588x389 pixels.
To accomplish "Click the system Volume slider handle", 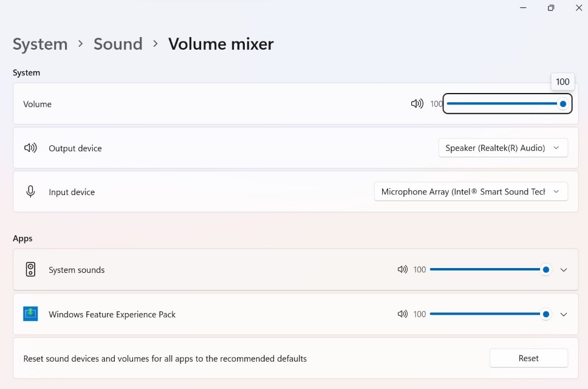I will 563,104.
